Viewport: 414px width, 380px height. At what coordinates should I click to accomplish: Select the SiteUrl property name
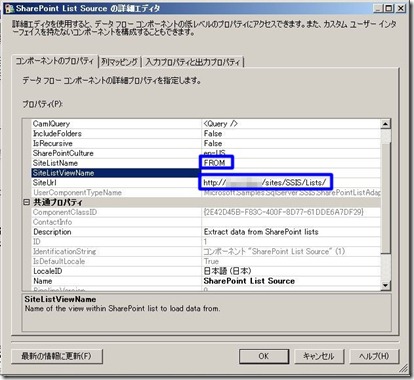coord(45,183)
